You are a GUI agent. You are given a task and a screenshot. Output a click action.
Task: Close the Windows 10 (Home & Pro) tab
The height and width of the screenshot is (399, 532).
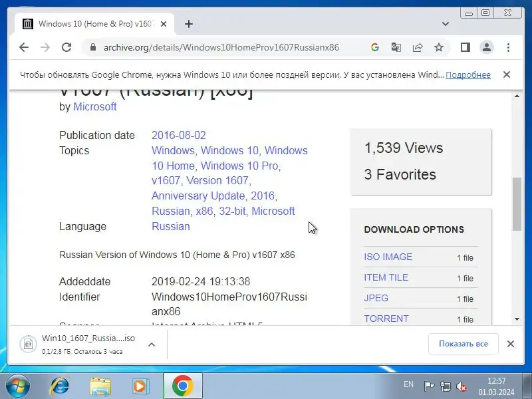coord(164,24)
